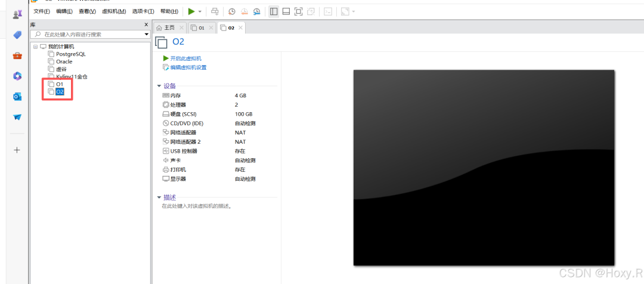Close the O2 tab
Viewport: 644px width, 284px height.
pyautogui.click(x=241, y=27)
